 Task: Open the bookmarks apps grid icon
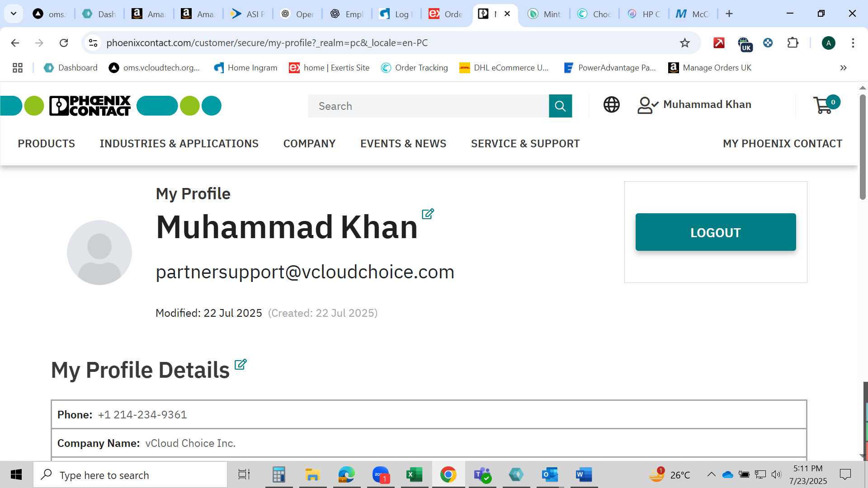[x=18, y=68]
